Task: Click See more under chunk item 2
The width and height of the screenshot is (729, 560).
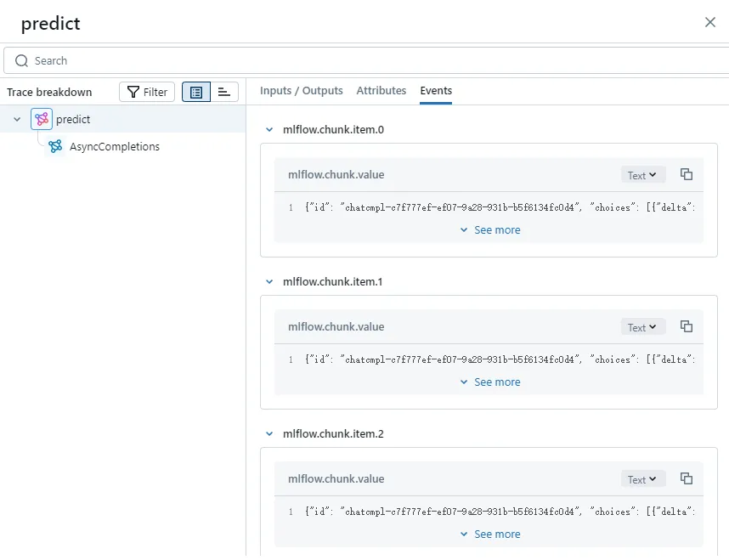Action: point(490,535)
